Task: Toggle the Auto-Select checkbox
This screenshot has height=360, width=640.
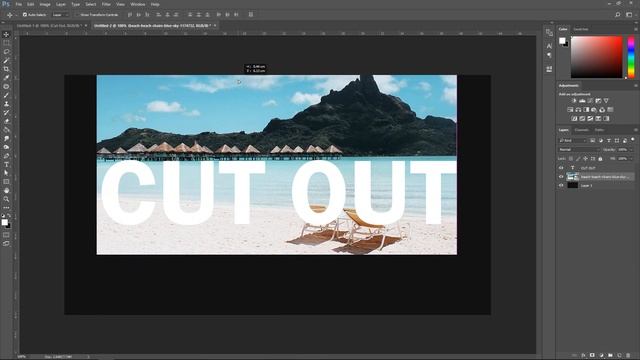Action: point(25,15)
